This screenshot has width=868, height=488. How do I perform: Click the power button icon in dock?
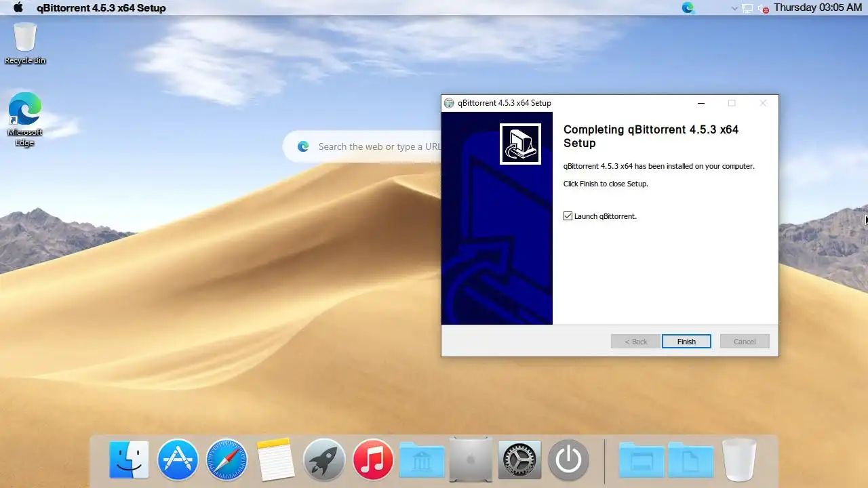(568, 460)
